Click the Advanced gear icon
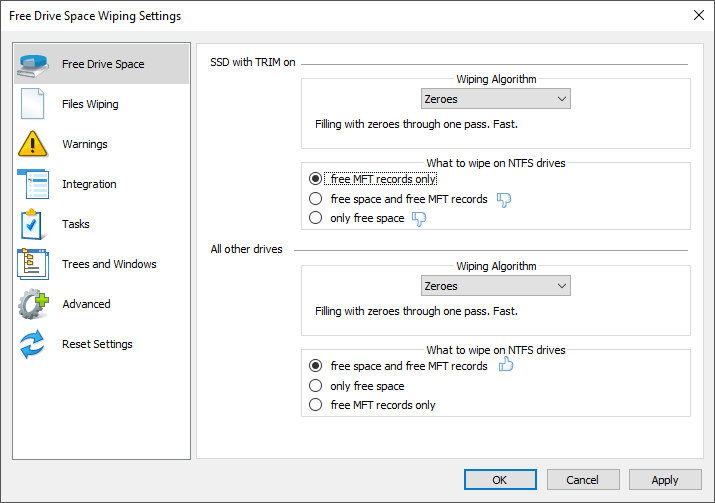 tap(33, 304)
